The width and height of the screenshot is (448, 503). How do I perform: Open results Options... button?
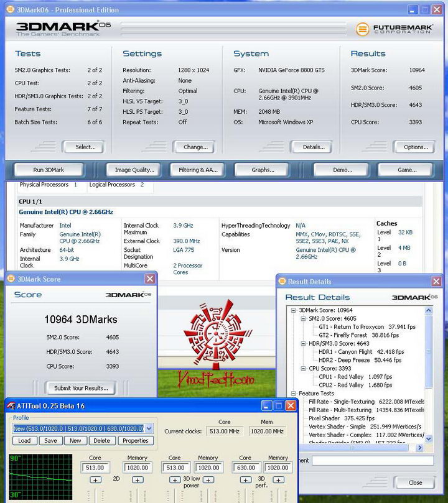point(414,147)
